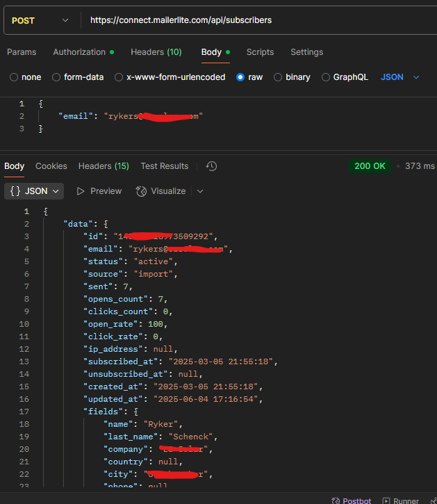Open the POST method dropdown
This screenshot has height=504, width=437.
tap(40, 21)
